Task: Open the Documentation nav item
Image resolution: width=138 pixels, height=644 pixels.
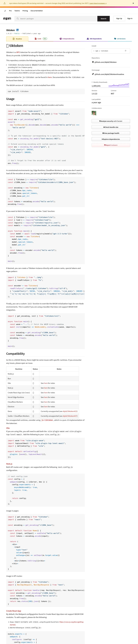Action: click(37, 11)
